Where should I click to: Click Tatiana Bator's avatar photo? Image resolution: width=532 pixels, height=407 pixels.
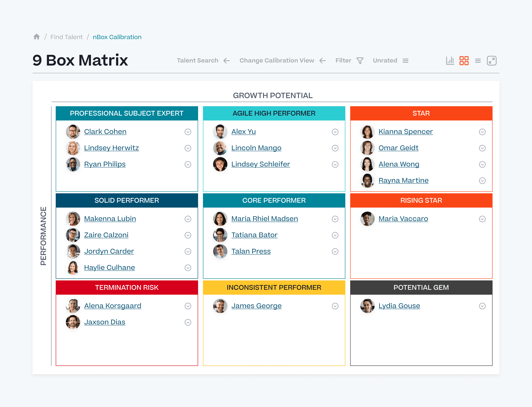coord(220,235)
